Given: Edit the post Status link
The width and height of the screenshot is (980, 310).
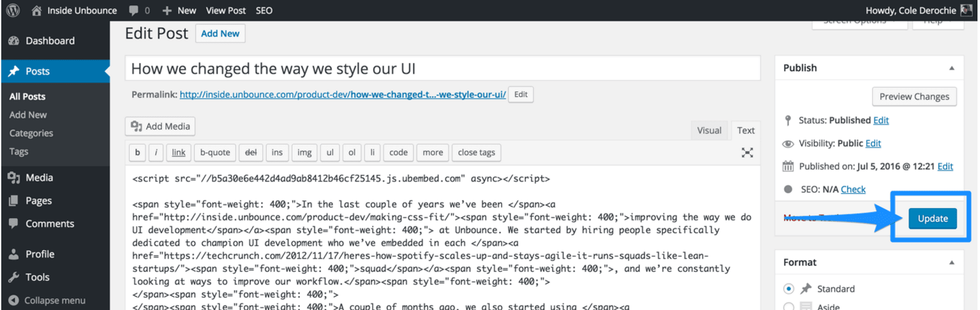Looking at the screenshot, I should 881,120.
